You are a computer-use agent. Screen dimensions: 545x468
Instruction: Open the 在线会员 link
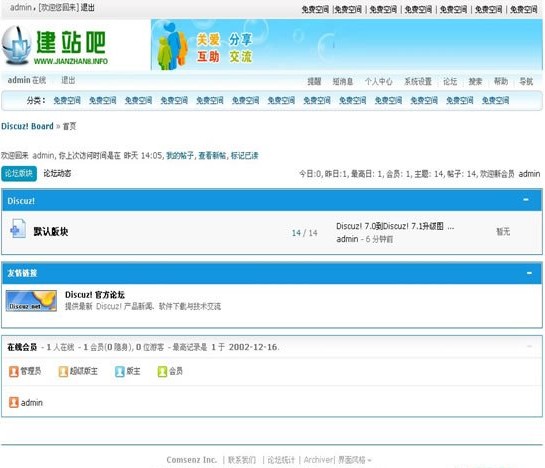(x=22, y=347)
